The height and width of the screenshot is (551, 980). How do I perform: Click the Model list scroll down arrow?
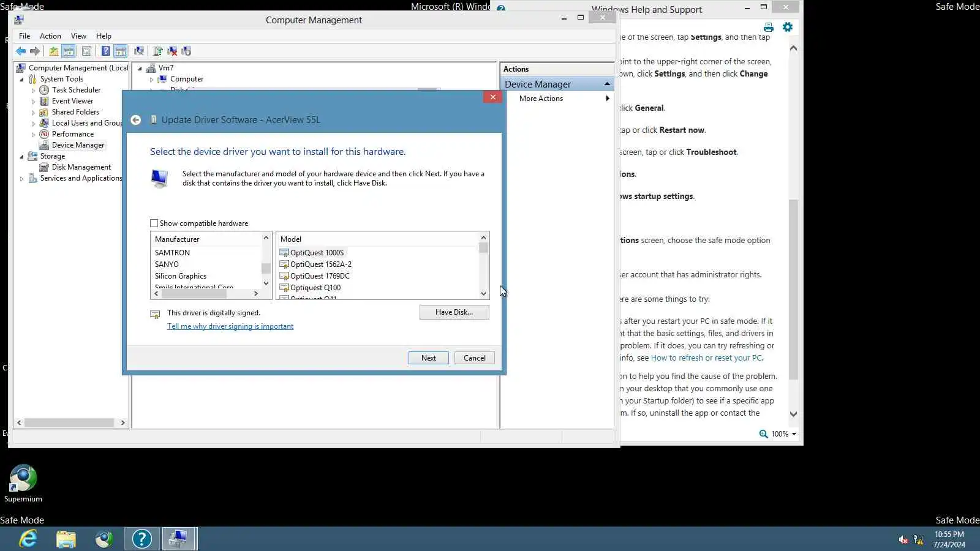coord(483,294)
